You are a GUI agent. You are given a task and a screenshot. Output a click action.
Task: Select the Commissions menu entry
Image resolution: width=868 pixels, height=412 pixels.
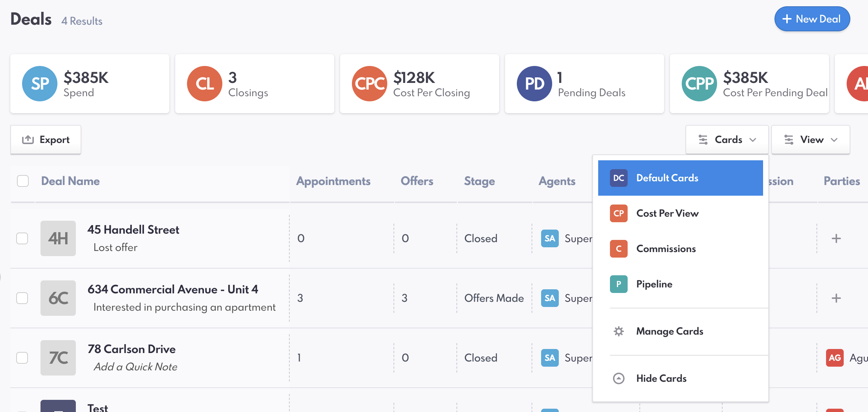click(x=666, y=249)
